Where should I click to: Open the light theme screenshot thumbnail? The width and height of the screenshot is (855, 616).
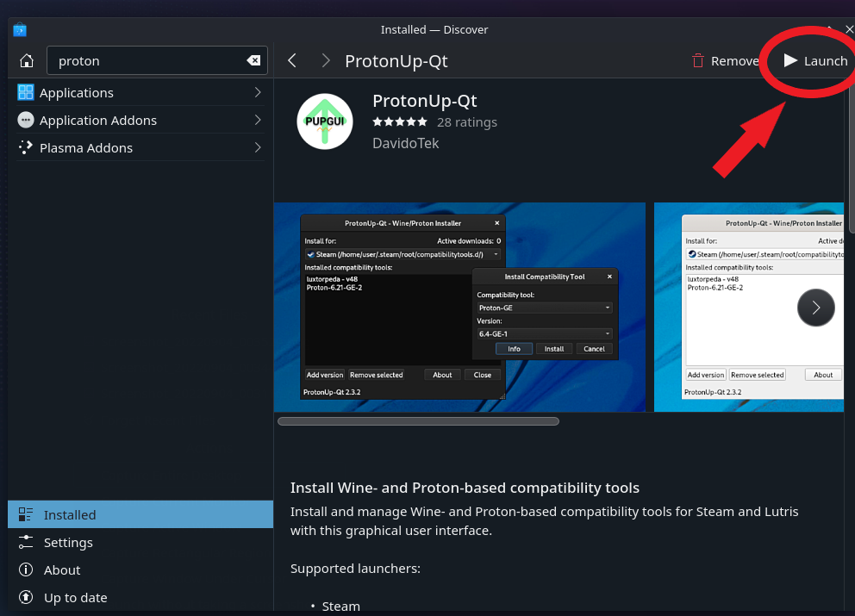click(749, 307)
